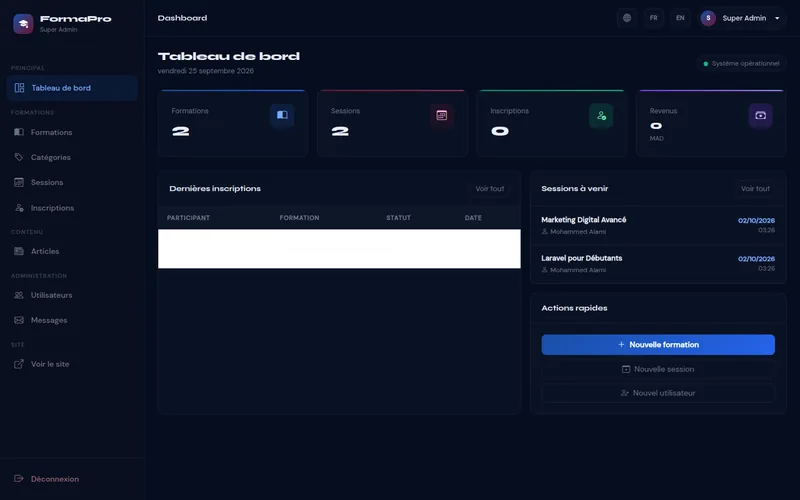The height and width of the screenshot is (500, 800).
Task: Click the calendar icon on Sessions card
Action: click(x=442, y=115)
